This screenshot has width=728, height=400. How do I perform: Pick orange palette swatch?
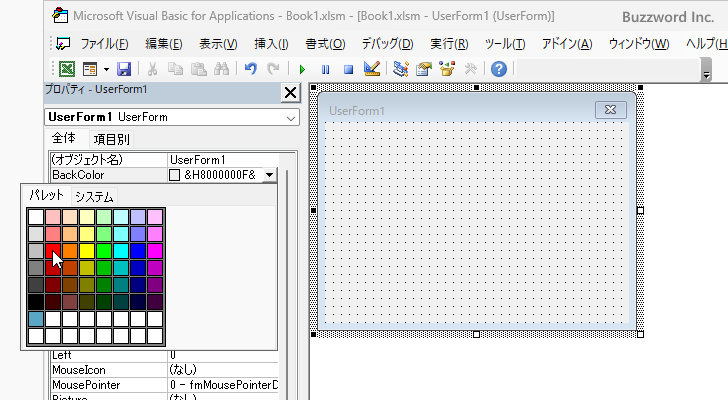point(70,251)
